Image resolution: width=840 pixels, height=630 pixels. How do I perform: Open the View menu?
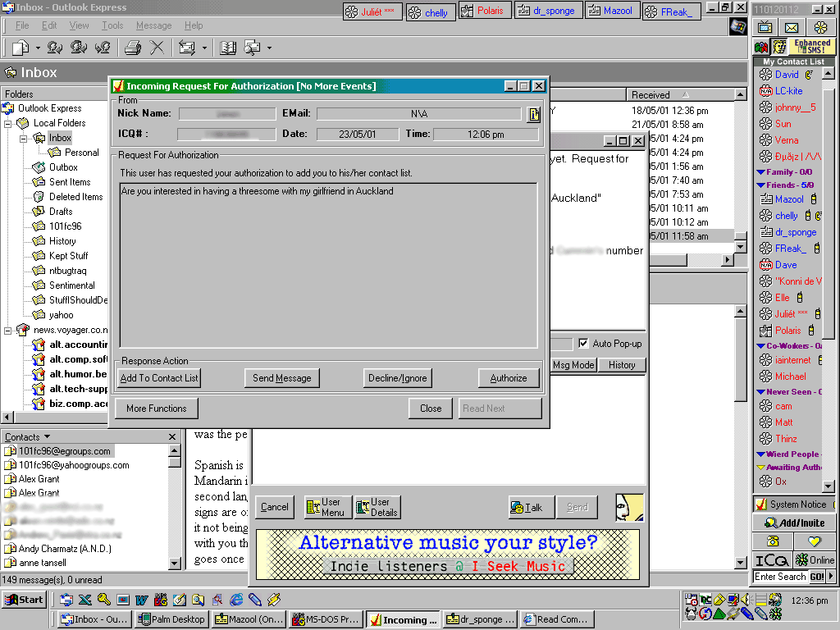tap(80, 25)
